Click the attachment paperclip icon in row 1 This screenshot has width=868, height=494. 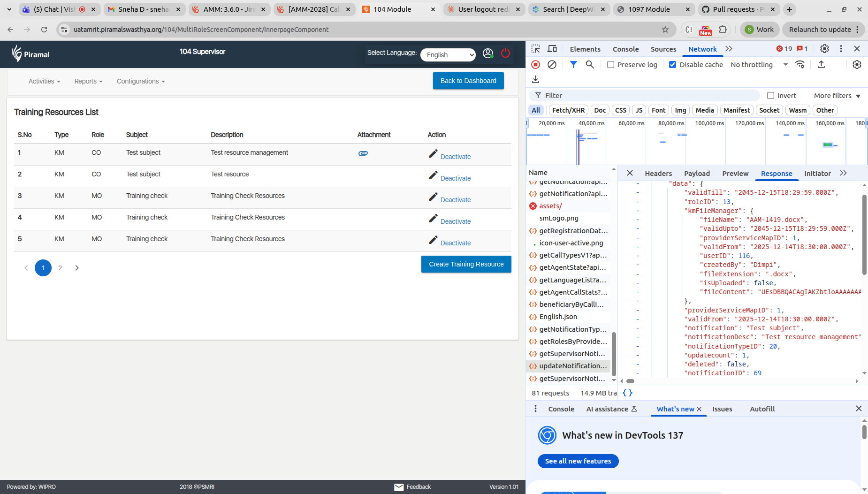(363, 153)
